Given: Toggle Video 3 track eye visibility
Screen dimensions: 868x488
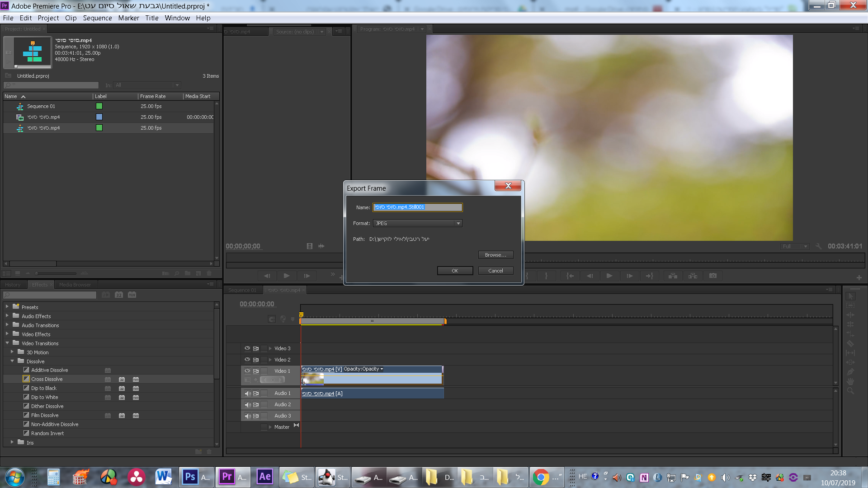Looking at the screenshot, I should point(247,348).
